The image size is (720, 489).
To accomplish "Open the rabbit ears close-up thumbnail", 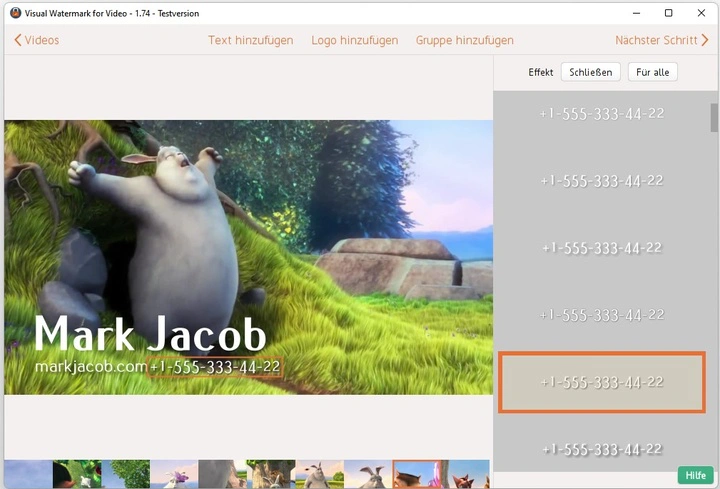I will [x=368, y=474].
